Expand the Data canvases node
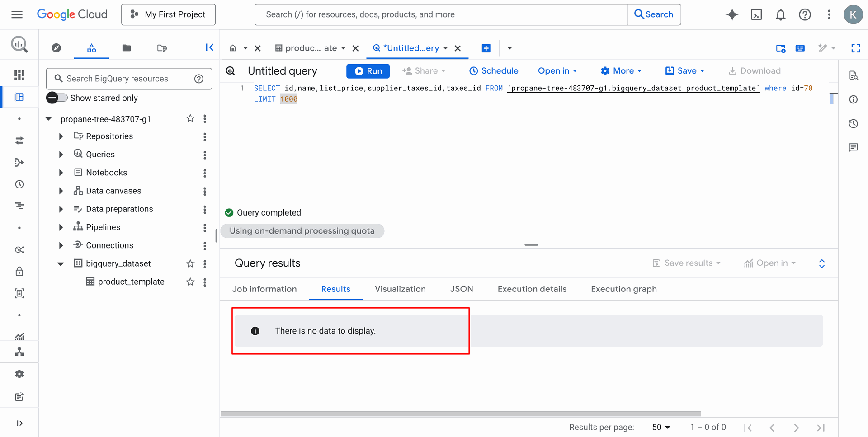Screen dimensions: 868x437 point(61,191)
